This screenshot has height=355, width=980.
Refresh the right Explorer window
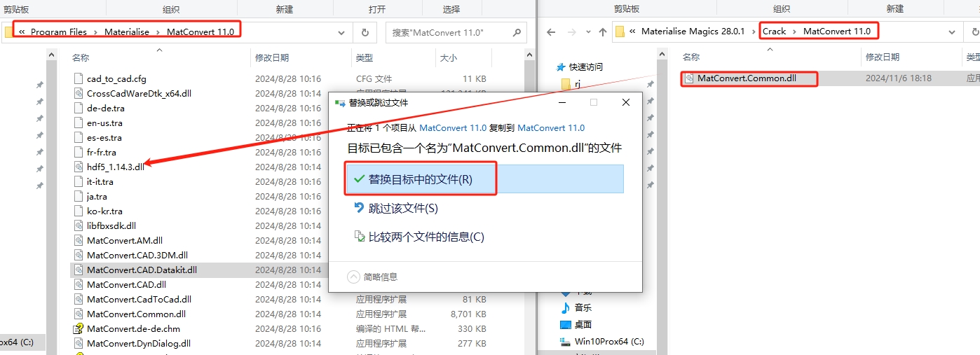(974, 32)
